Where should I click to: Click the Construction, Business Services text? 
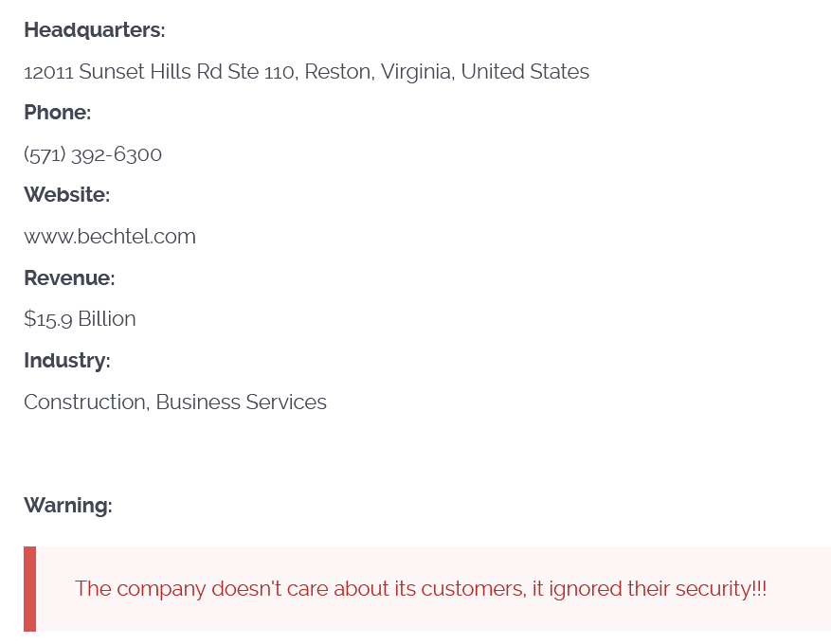(175, 402)
